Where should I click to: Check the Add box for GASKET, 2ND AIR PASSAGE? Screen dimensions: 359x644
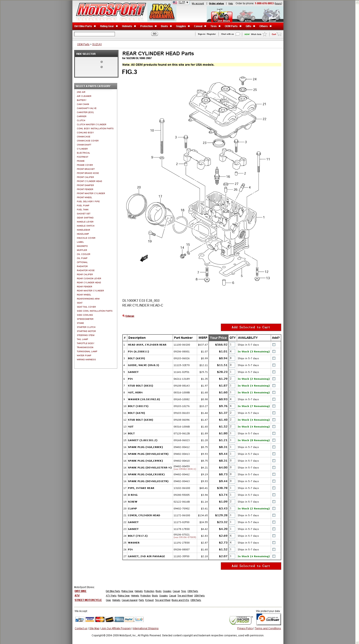click(274, 557)
